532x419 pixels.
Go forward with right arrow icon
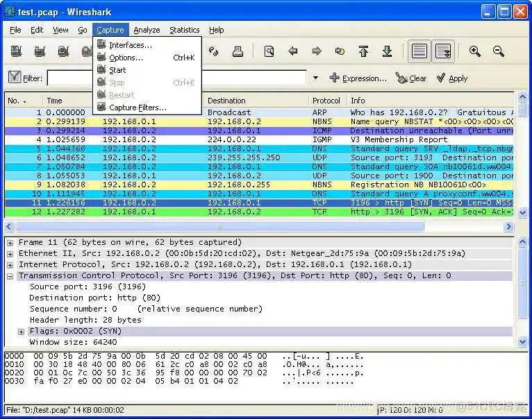tap(317, 51)
